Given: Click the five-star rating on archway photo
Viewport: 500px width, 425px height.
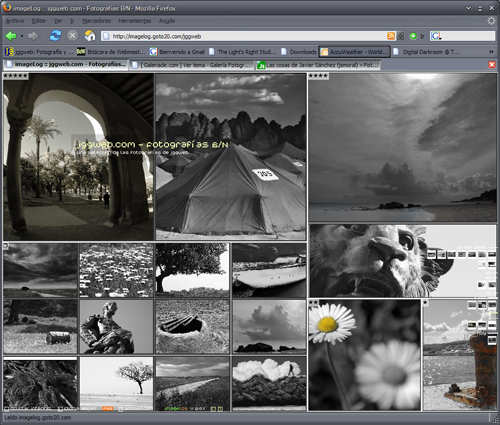Looking at the screenshot, I should pos(16,76).
